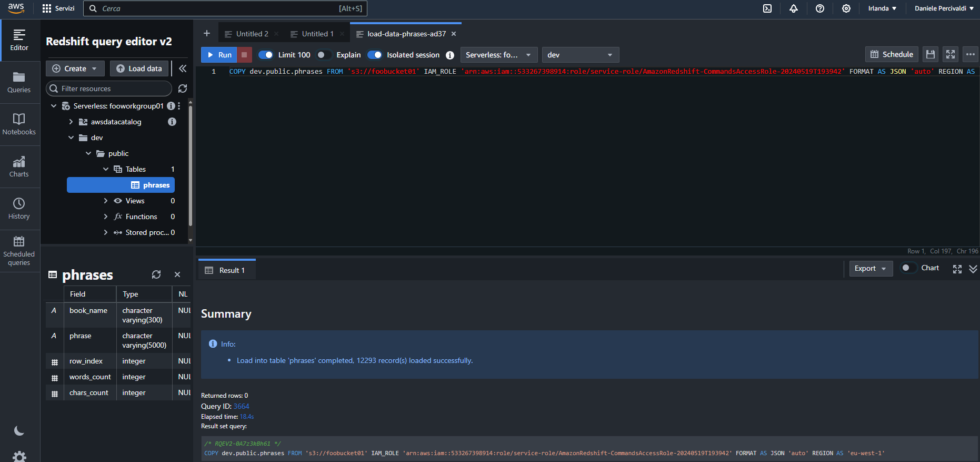Go to the Editor sidebar section
The width and height of the screenshot is (980, 462).
pos(19,41)
